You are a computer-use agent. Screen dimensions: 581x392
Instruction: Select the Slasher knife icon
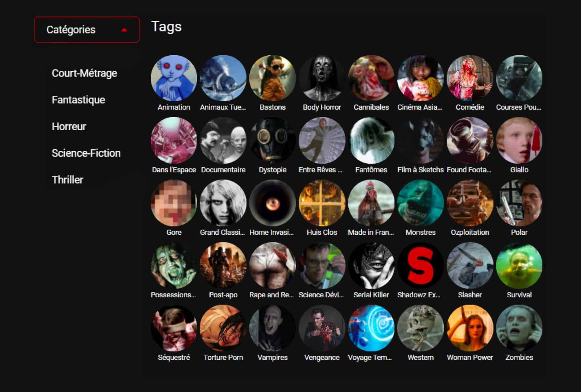[x=470, y=266]
